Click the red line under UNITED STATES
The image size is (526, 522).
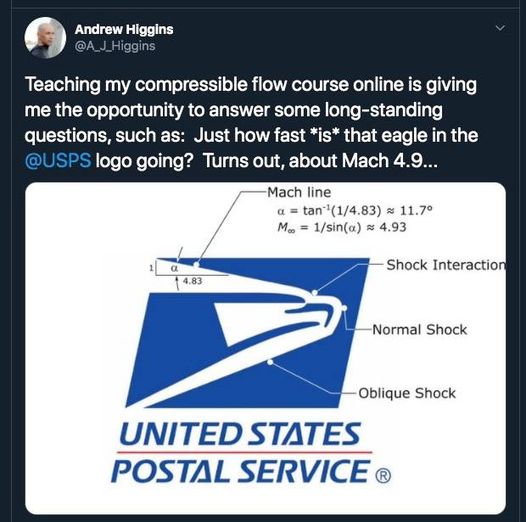[x=244, y=452]
